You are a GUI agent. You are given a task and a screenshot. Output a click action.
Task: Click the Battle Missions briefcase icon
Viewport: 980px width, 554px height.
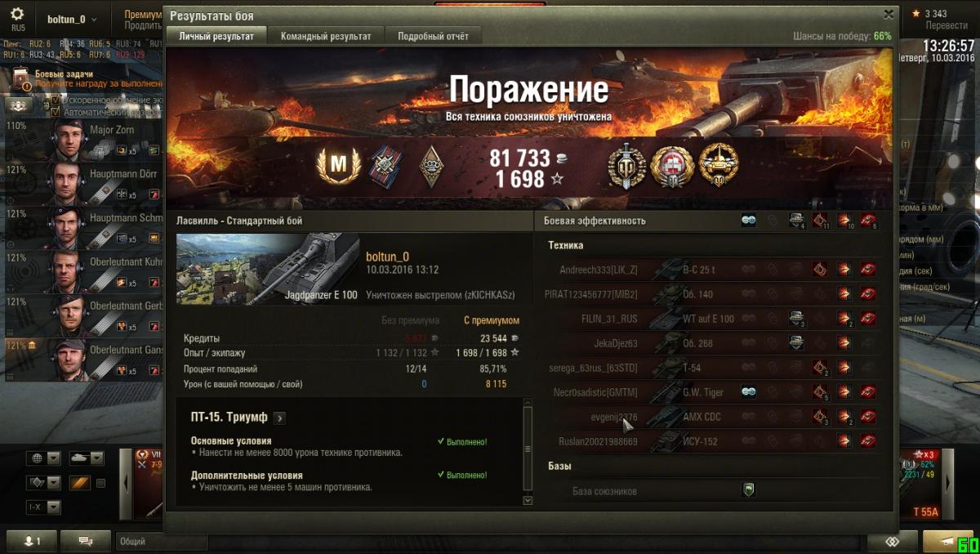21,78
